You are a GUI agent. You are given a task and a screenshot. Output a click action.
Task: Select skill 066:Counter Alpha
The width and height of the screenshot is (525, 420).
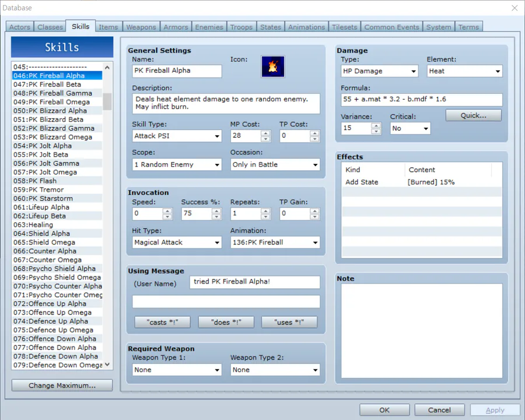pos(57,251)
